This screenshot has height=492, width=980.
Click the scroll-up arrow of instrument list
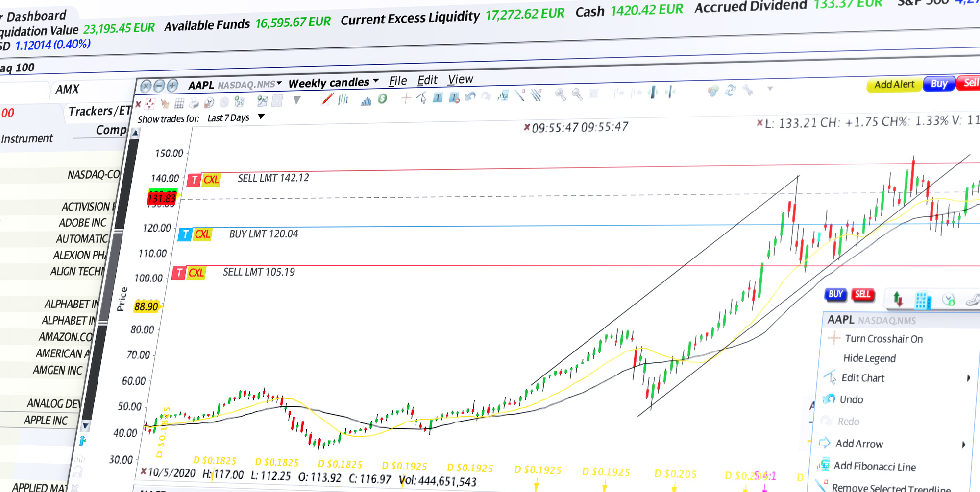[135, 133]
